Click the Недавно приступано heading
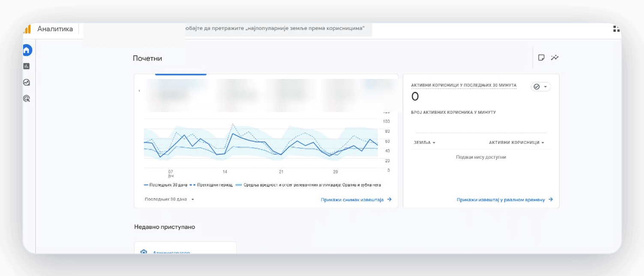 164,227
